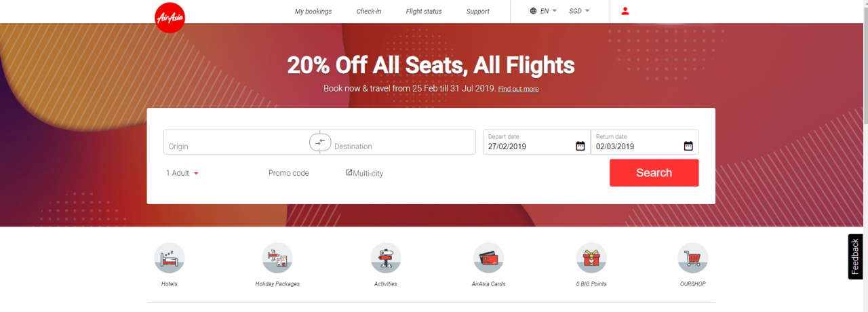This screenshot has height=312, width=868.
Task: Expand the EN language dropdown
Action: point(544,11)
